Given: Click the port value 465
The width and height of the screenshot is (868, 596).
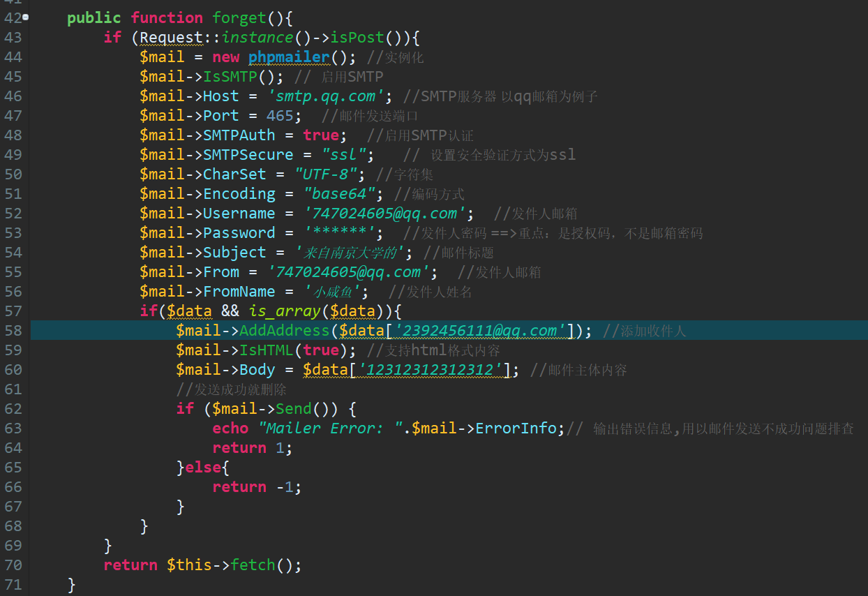Looking at the screenshot, I should [x=280, y=116].
